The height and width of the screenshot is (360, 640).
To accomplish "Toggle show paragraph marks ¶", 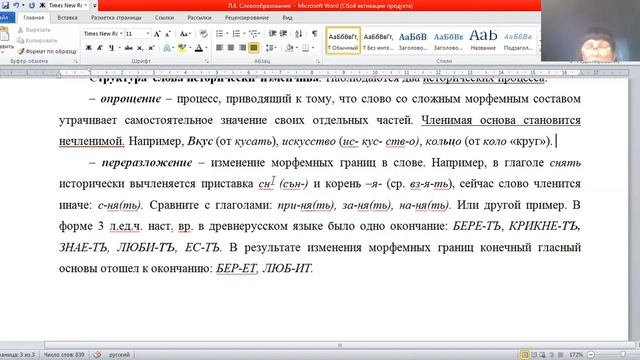I will pos(314,33).
